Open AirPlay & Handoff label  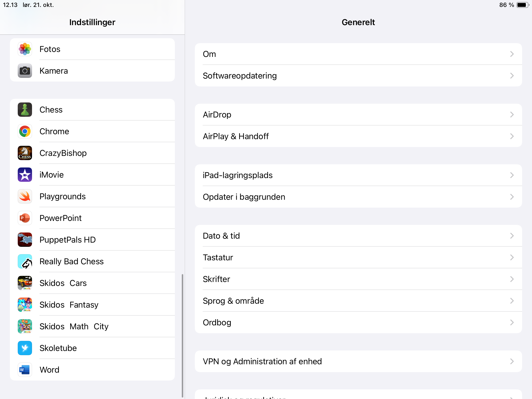[236, 136]
